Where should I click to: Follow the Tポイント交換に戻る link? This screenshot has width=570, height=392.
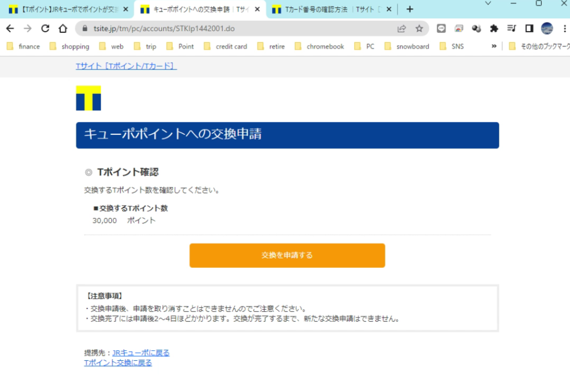[x=118, y=363]
